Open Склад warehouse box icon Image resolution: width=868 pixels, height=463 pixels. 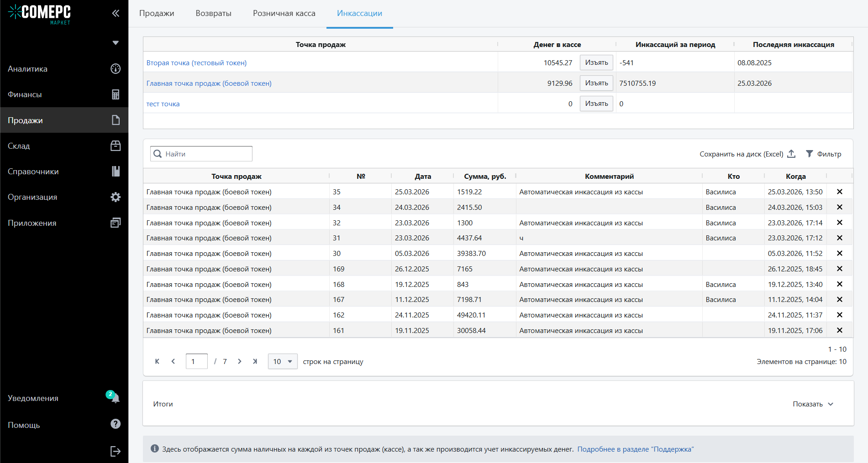116,146
